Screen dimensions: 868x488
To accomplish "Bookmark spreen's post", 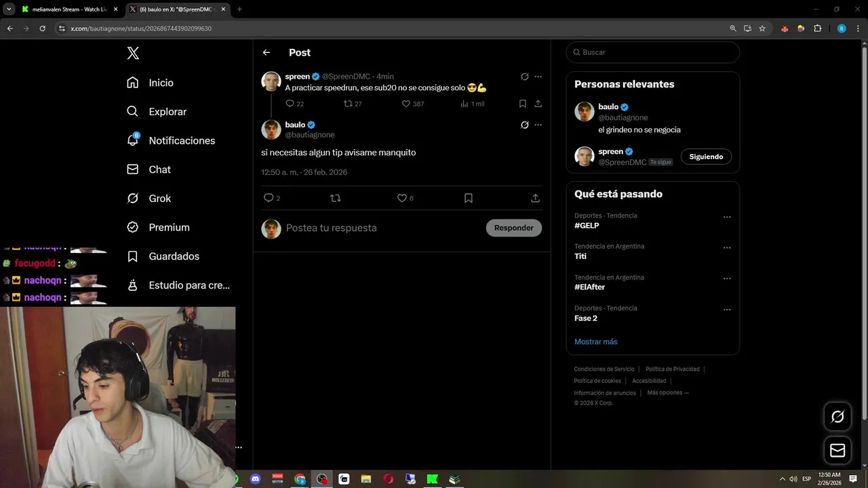I will click(x=522, y=104).
